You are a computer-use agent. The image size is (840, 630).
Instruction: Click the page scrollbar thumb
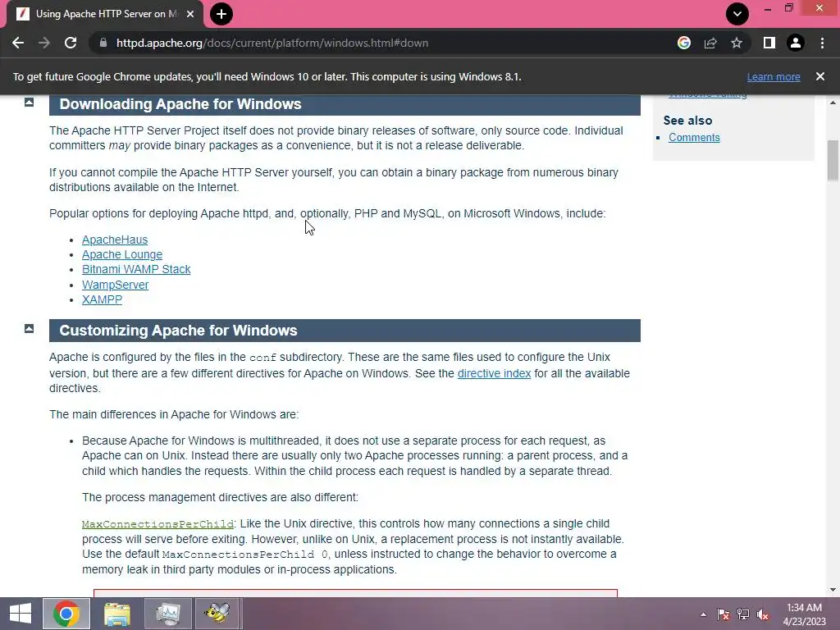click(833, 160)
